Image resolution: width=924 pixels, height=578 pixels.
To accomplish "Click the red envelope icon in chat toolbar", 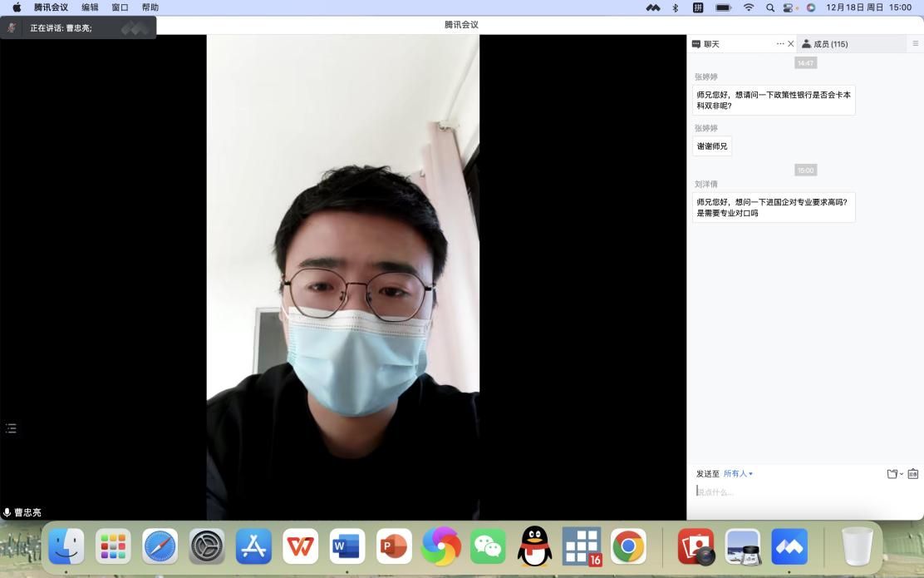I will coord(913,474).
